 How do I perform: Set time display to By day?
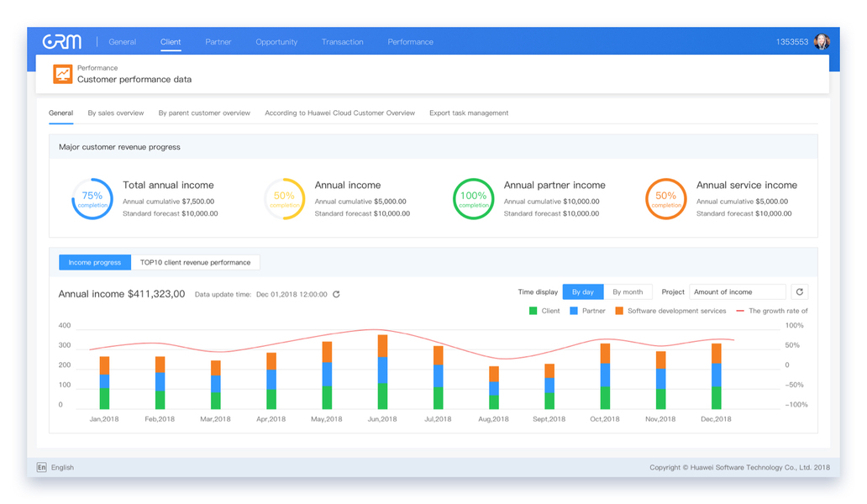pyautogui.click(x=583, y=291)
